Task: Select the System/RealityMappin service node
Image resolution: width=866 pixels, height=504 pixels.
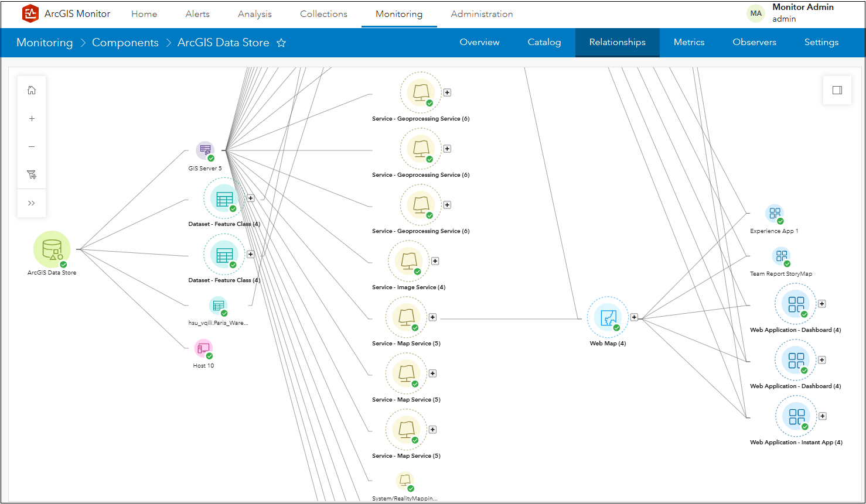Action: [x=405, y=482]
